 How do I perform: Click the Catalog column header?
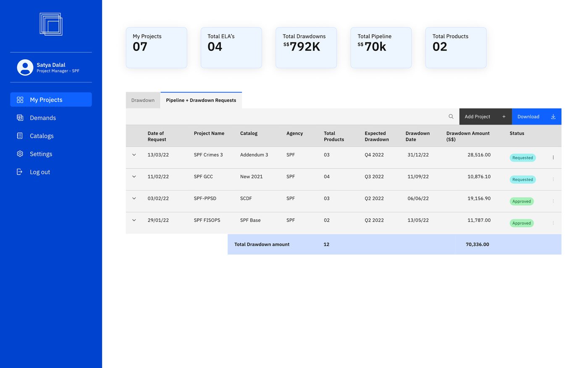pos(249,133)
